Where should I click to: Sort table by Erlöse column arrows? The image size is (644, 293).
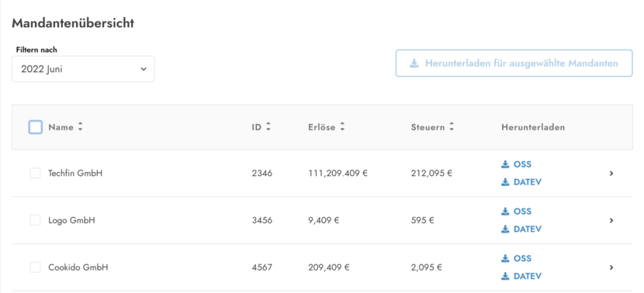click(342, 127)
